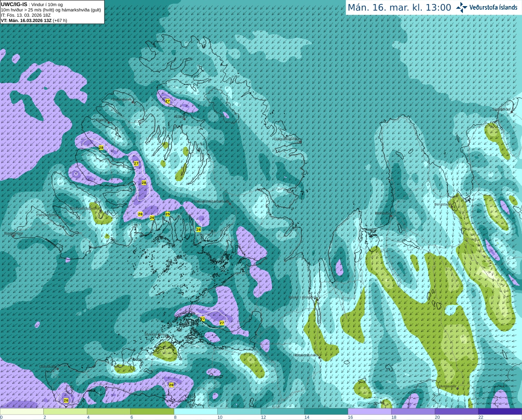Click the Æðey station label

179,117
